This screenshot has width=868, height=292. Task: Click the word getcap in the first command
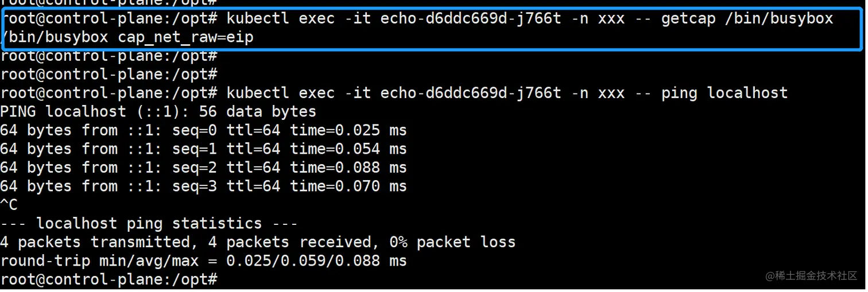click(x=688, y=19)
